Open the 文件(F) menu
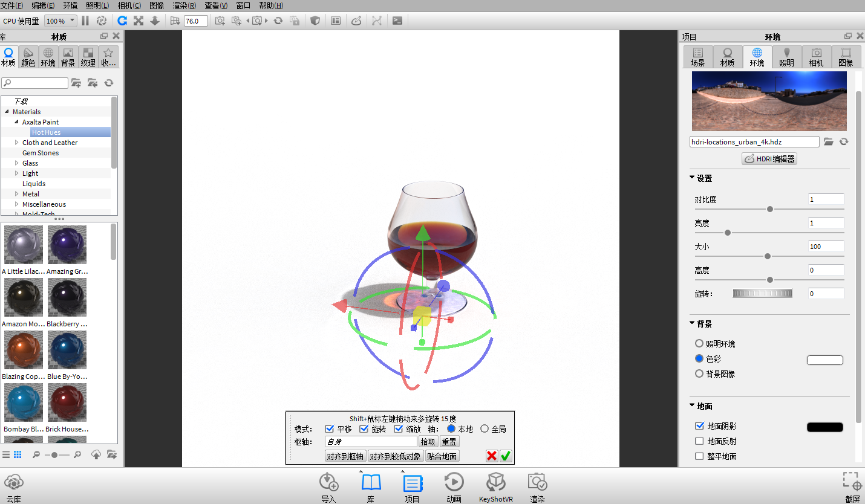The height and width of the screenshot is (504, 865). (x=12, y=5)
